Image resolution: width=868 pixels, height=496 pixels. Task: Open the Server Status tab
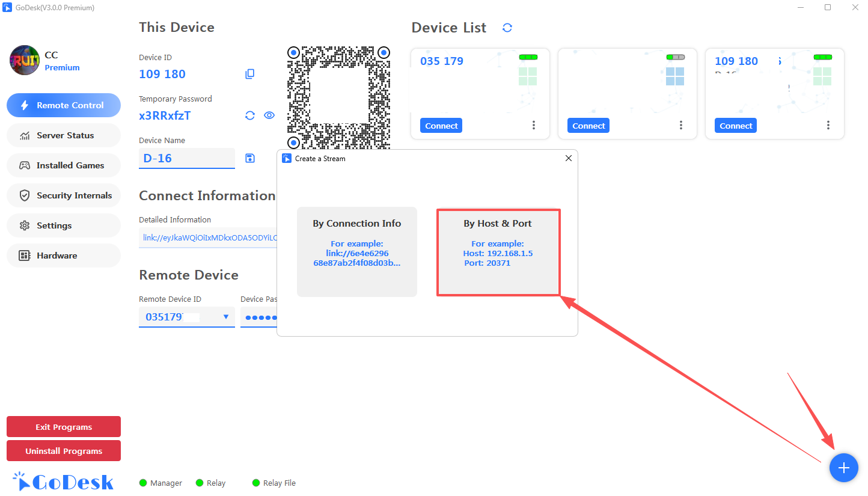pyautogui.click(x=64, y=135)
